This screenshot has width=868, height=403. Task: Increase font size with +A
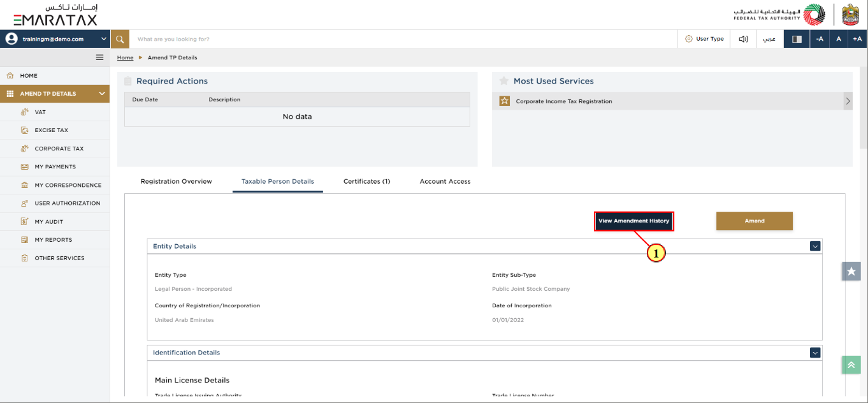click(858, 39)
